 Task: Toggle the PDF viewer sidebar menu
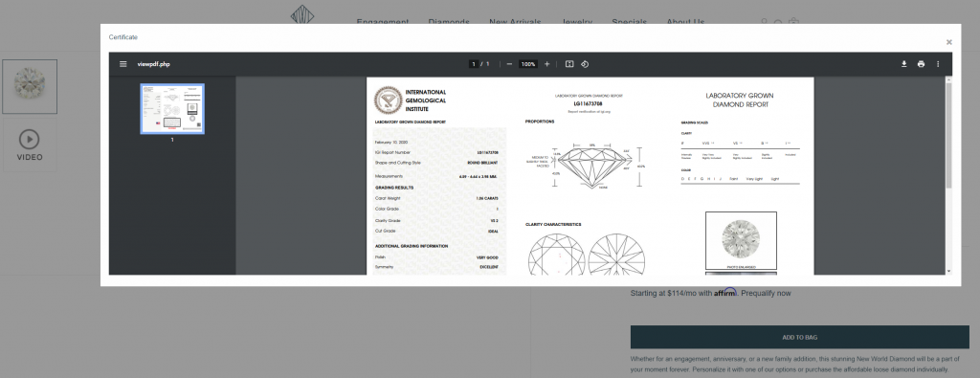pyautogui.click(x=123, y=64)
